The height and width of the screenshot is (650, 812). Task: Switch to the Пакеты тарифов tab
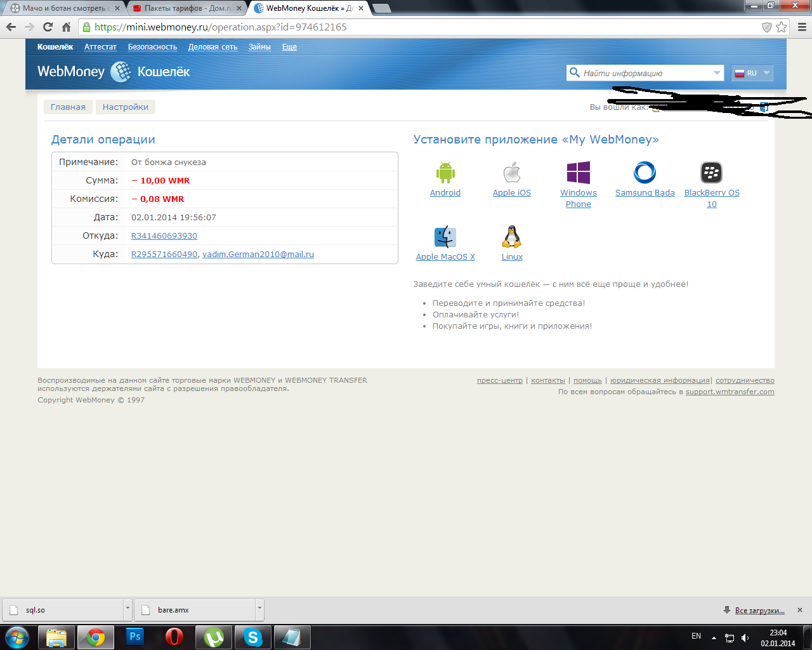tap(187, 8)
